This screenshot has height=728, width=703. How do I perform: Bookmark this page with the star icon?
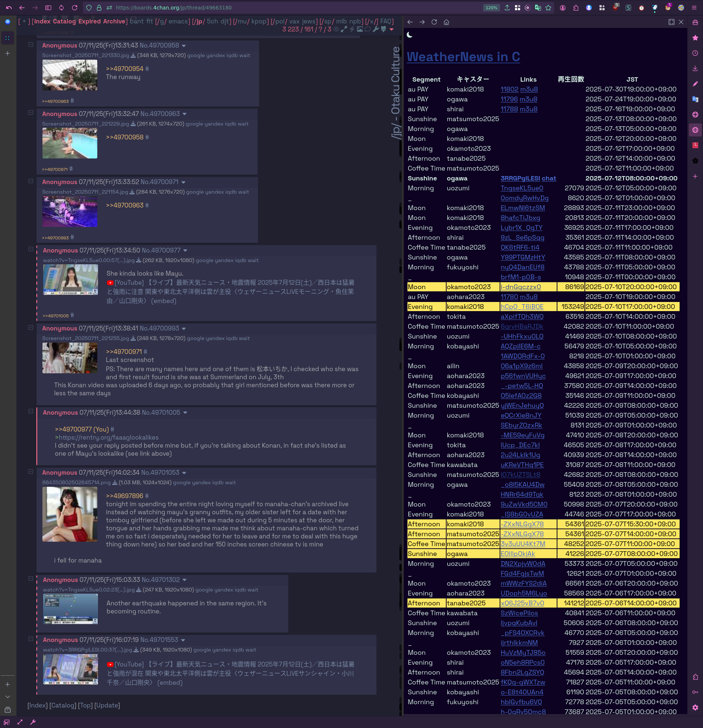click(x=548, y=7)
